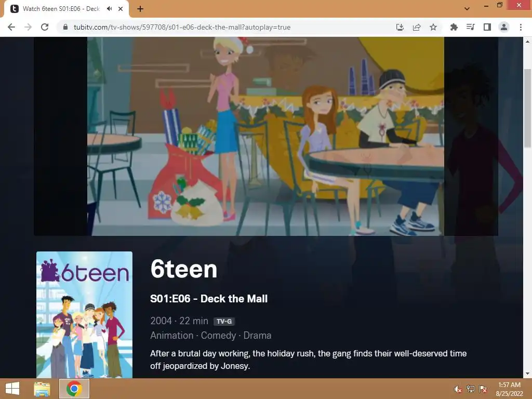
Task: Click the TV-G rating badge
Action: click(x=224, y=321)
